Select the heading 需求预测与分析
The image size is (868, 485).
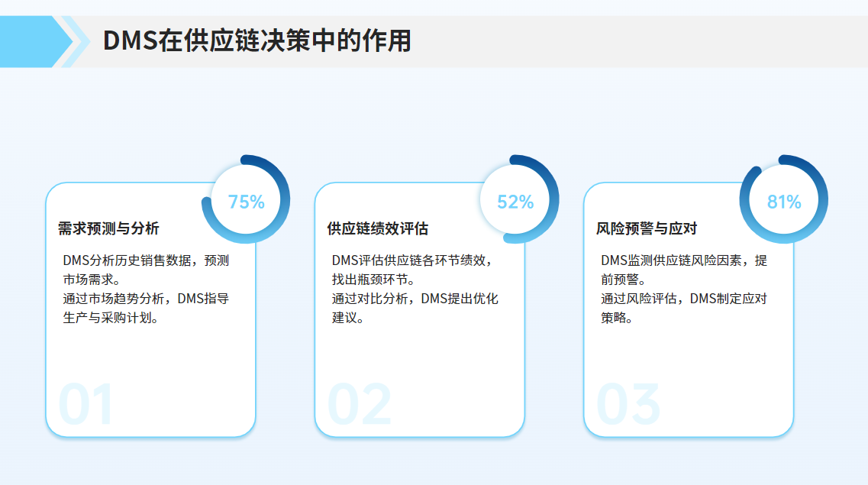click(x=108, y=228)
